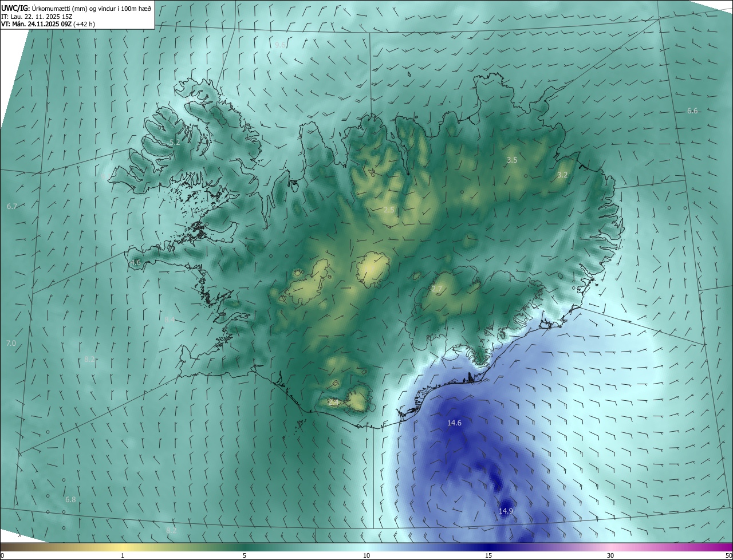This screenshot has height=560, width=733.
Task: Click the legend tick label 30
Action: coord(610,555)
